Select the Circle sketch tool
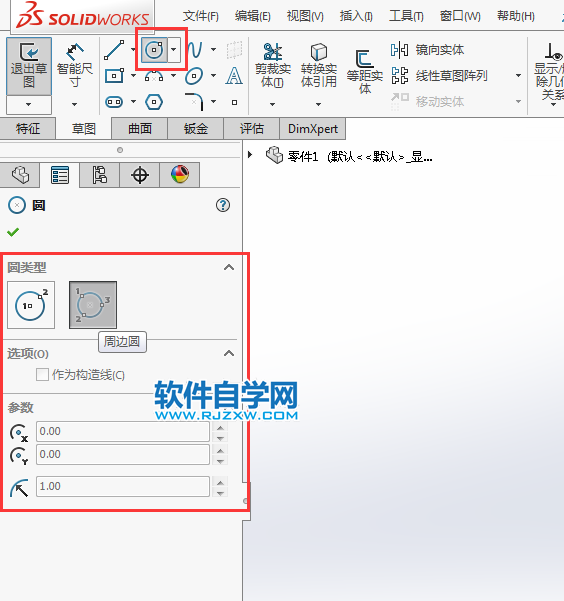 tap(154, 49)
